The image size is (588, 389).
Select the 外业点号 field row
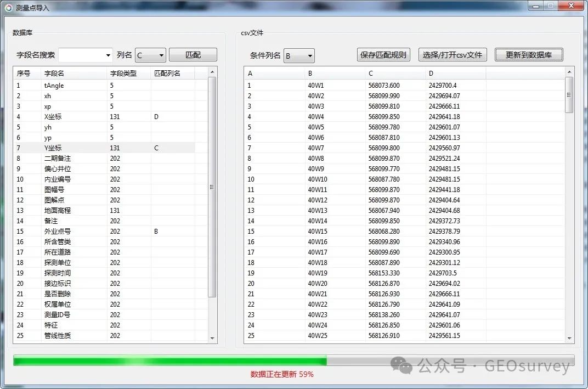(104, 232)
